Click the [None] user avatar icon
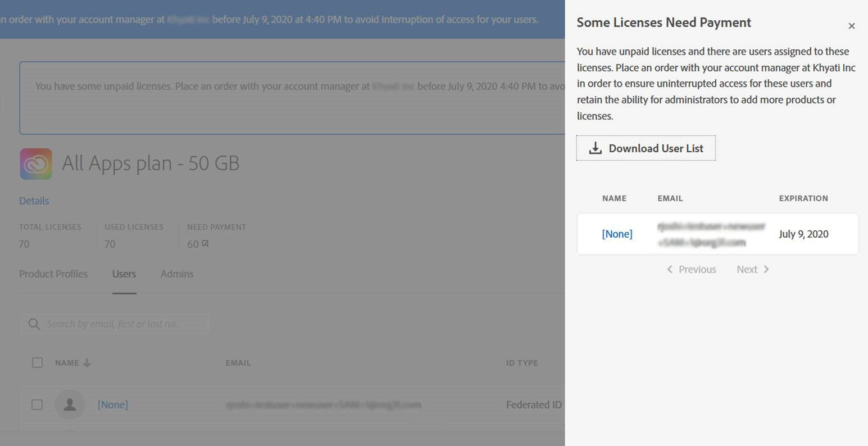 tap(70, 404)
